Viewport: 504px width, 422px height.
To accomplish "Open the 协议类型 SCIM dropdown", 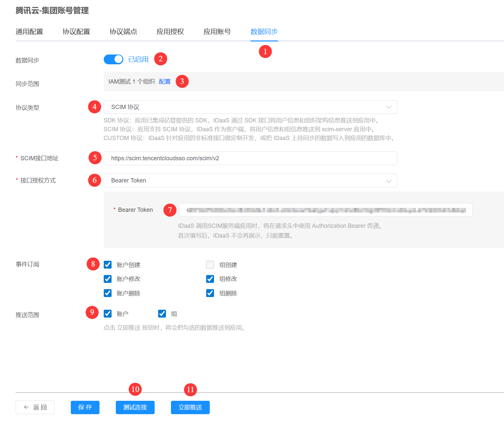I will 250,107.
